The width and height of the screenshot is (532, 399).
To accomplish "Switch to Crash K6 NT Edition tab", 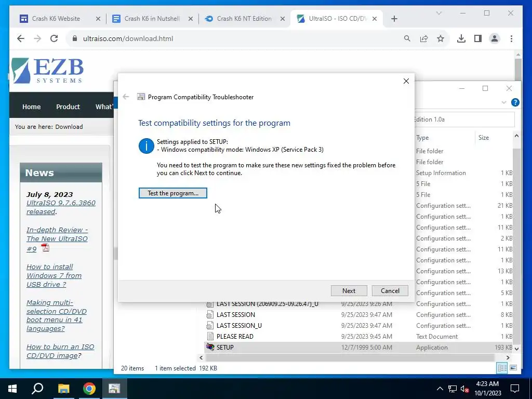I will (x=244, y=19).
